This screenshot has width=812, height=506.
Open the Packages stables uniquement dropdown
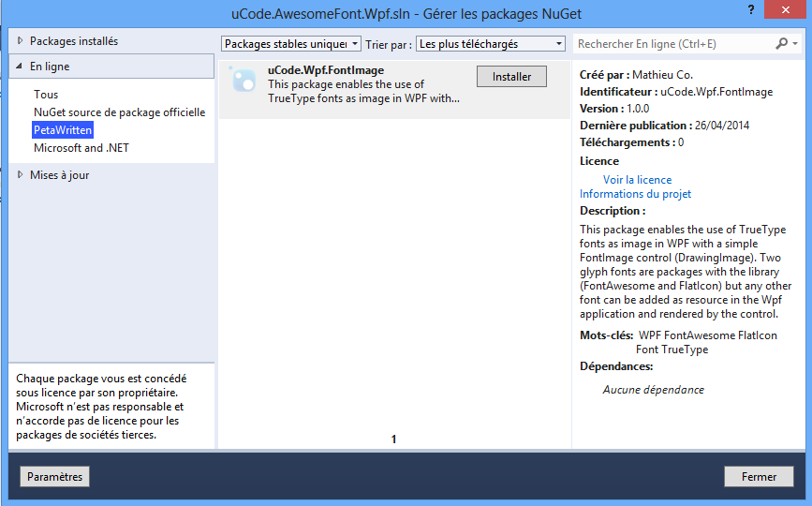[x=291, y=44]
